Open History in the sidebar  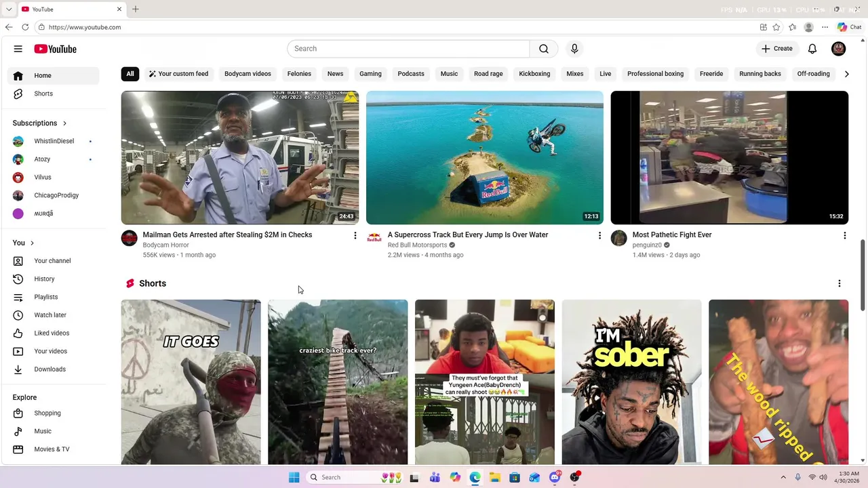click(x=54, y=279)
